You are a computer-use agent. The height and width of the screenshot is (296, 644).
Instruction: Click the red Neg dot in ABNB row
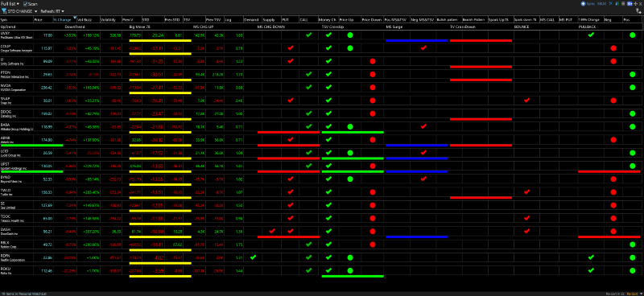613,140
